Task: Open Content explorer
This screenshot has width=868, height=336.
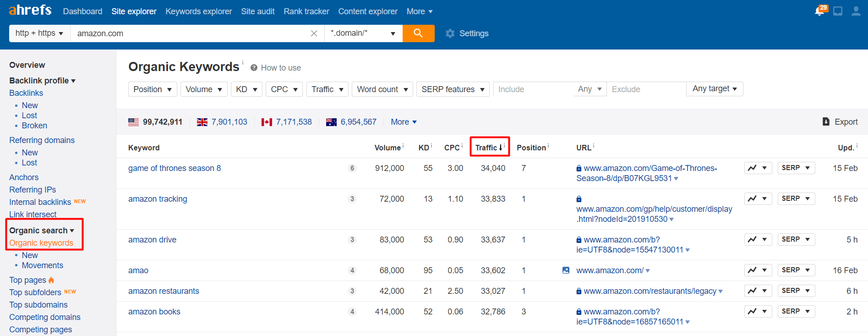Action: pyautogui.click(x=368, y=11)
